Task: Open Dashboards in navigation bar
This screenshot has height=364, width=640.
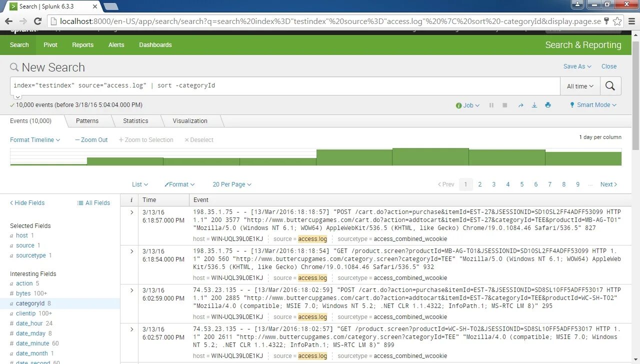Action: click(x=155, y=45)
